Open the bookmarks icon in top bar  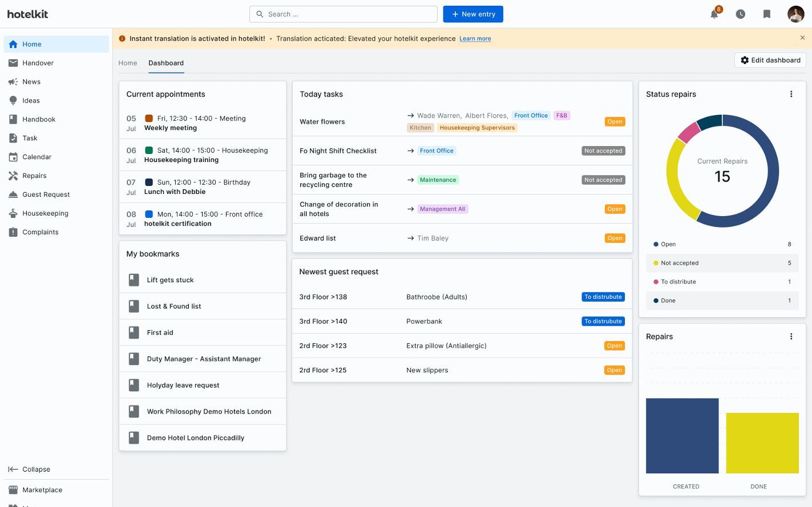coord(766,14)
